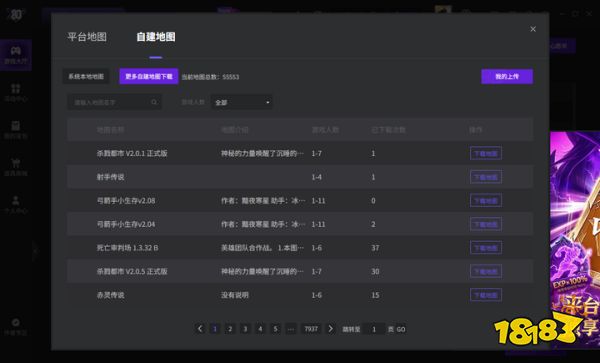Download map 死亡审判场 1.3.32 B

pyautogui.click(x=486, y=248)
